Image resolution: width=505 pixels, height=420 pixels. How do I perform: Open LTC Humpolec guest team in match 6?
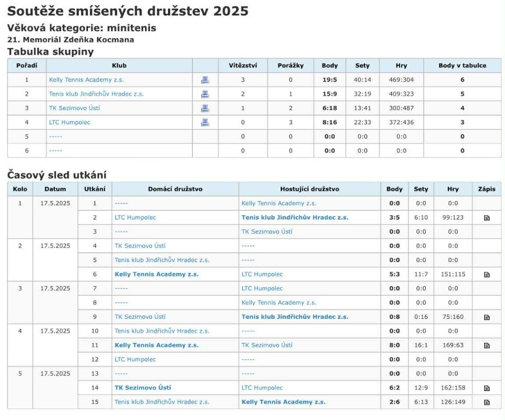coord(262,274)
